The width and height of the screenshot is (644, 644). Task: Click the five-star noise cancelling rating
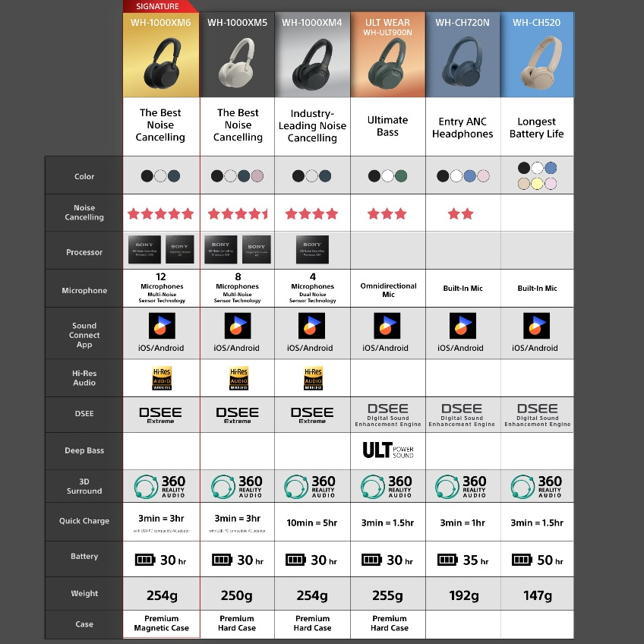click(x=160, y=213)
